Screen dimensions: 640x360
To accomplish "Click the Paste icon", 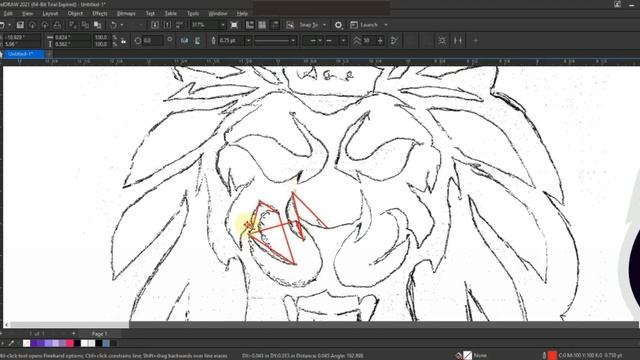I will click(x=98, y=25).
